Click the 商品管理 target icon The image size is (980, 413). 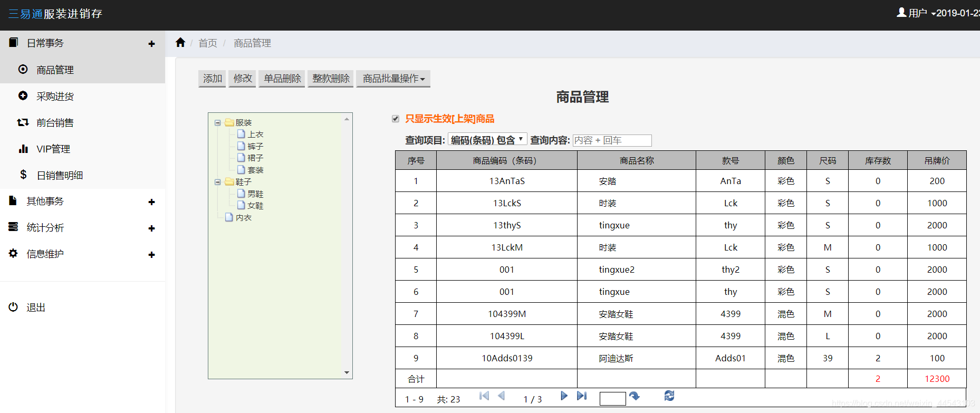(x=23, y=69)
